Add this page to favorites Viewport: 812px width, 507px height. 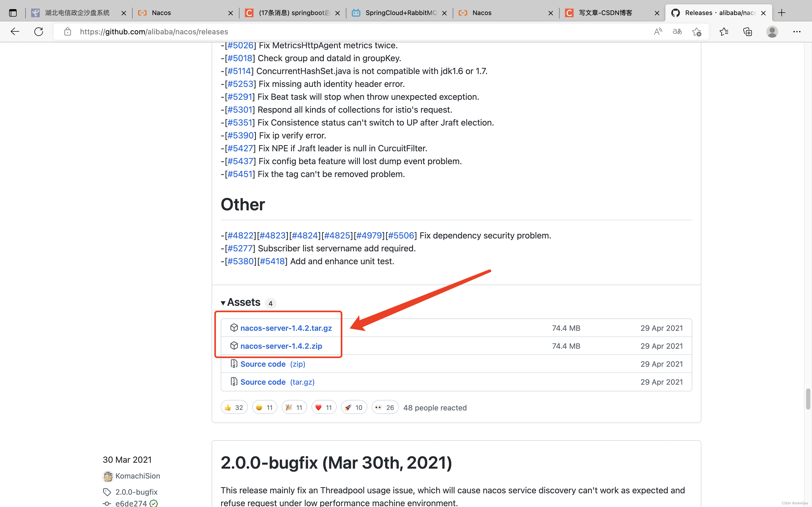[x=697, y=32]
